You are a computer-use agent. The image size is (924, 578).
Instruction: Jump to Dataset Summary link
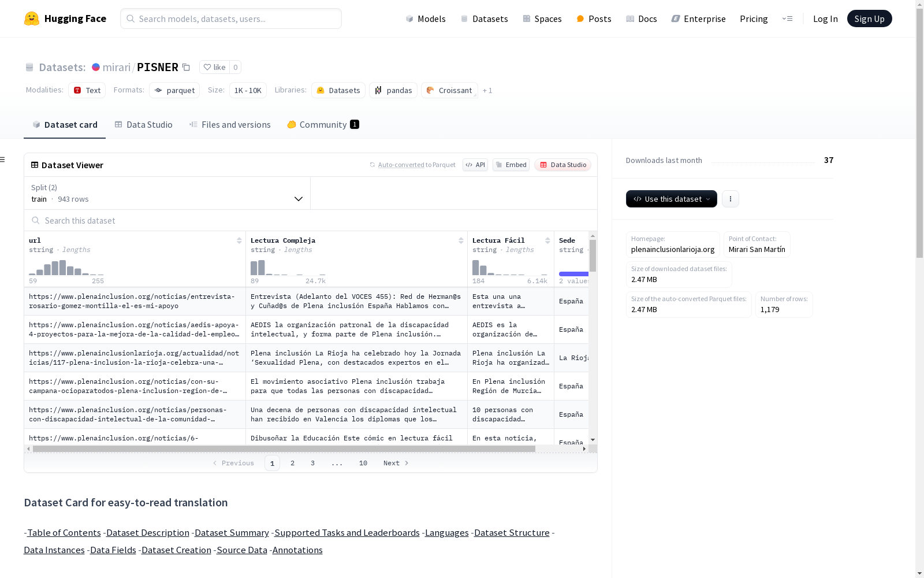(x=232, y=533)
